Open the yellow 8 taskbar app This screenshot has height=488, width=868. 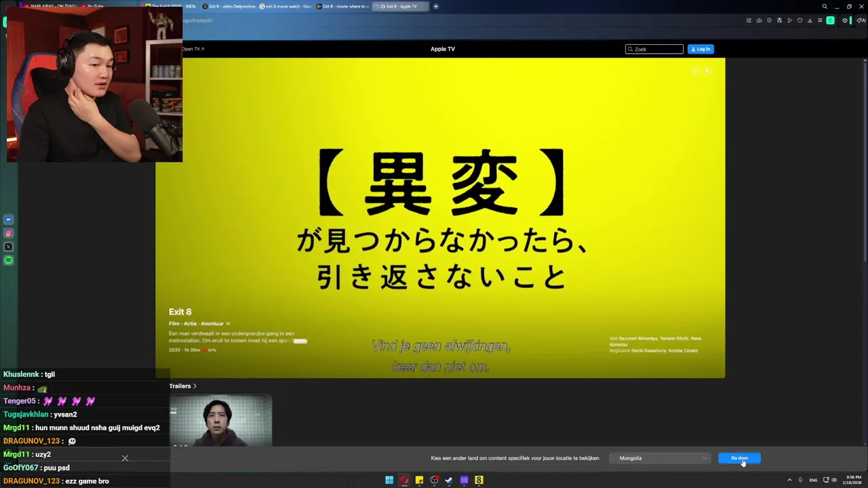tap(479, 480)
